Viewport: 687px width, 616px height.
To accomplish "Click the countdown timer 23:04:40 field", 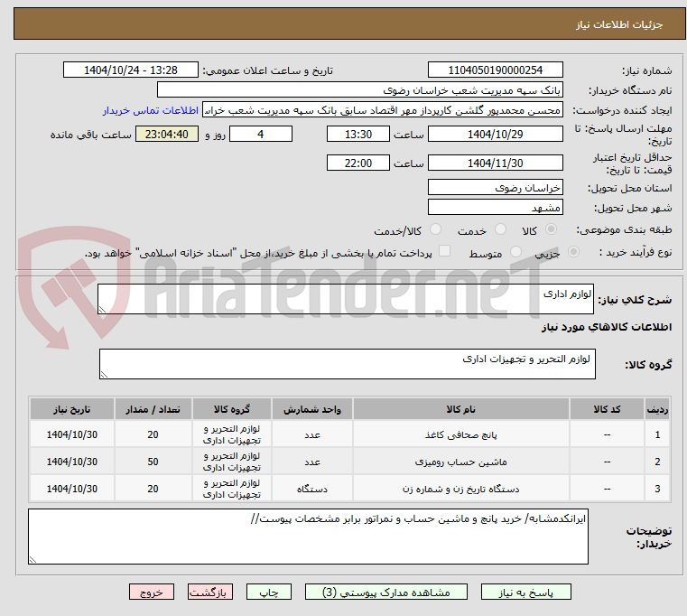I will tap(166, 134).
